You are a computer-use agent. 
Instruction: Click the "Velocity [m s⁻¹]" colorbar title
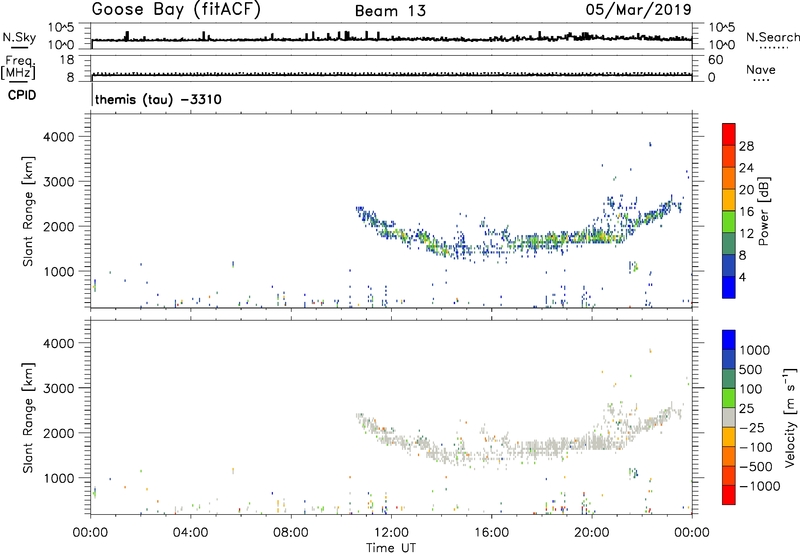790,417
